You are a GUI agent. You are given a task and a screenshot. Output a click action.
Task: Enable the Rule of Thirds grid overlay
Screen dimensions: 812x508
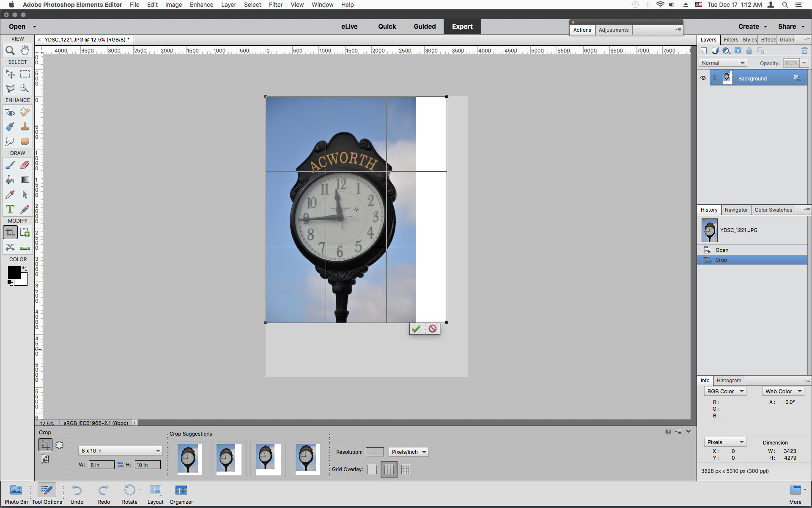coord(389,469)
